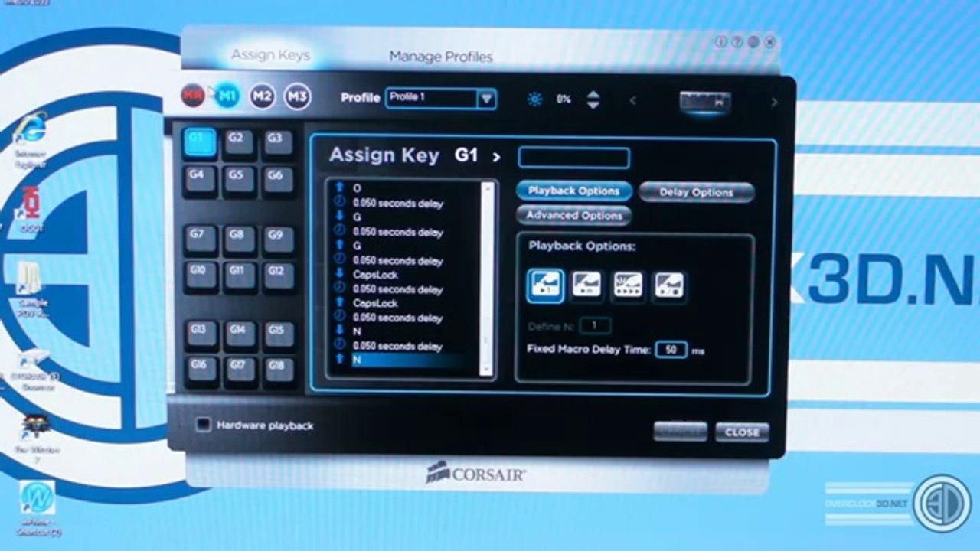Screen dimensions: 980x551
Task: Open Internet Explorer on the desktop
Action: point(31,140)
